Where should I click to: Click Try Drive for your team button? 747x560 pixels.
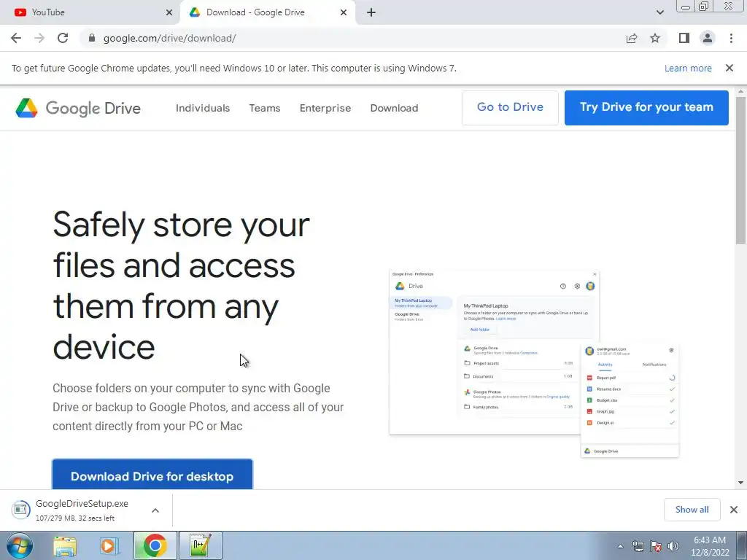[646, 108]
